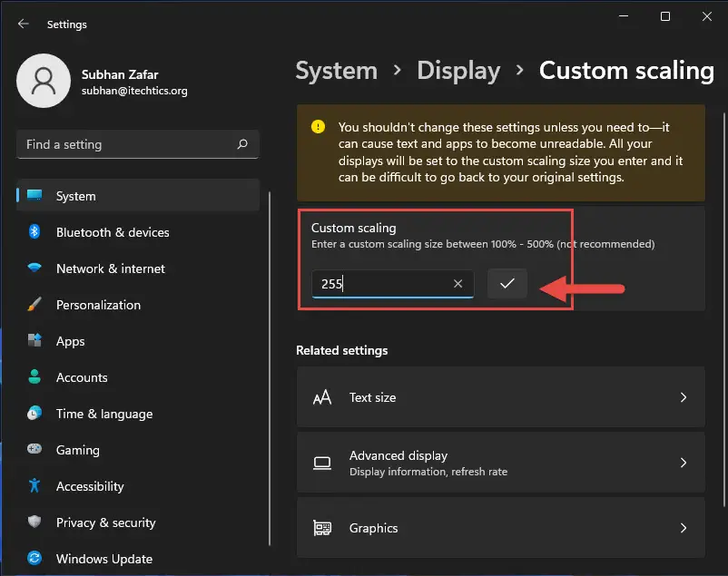Maximize the Settings window
This screenshot has width=728, height=576.
[665, 16]
